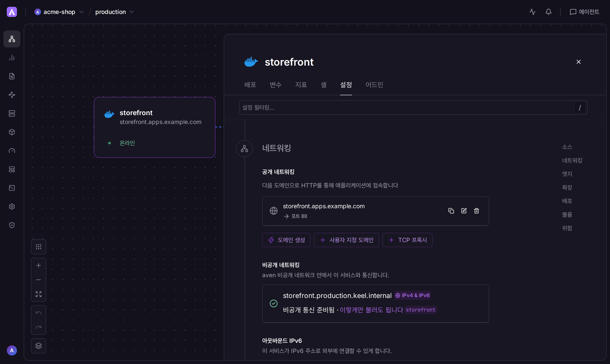Image resolution: width=610 pixels, height=364 pixels.
Task: Jump to 소스 section in side index
Action: point(567,147)
